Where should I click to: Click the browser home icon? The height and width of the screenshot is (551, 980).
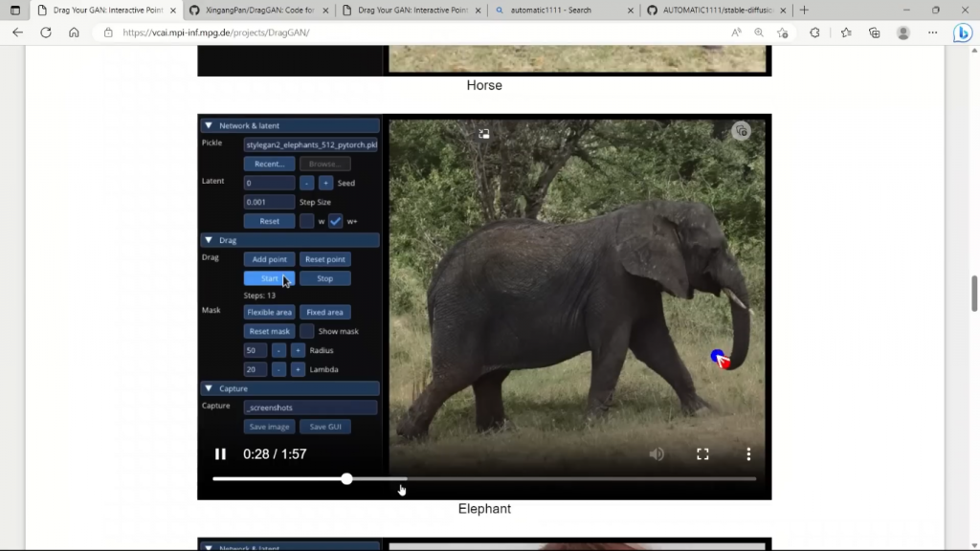[x=74, y=33]
